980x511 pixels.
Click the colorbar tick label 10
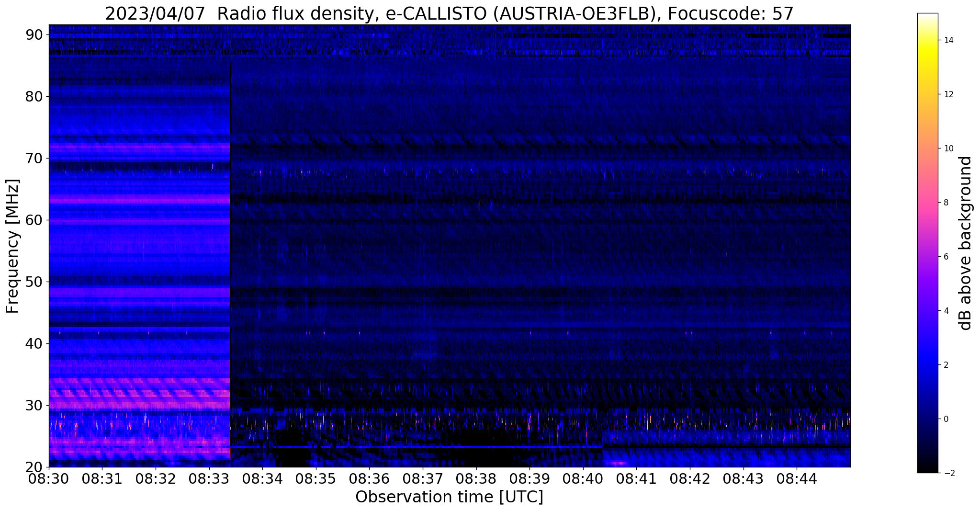[x=948, y=148]
